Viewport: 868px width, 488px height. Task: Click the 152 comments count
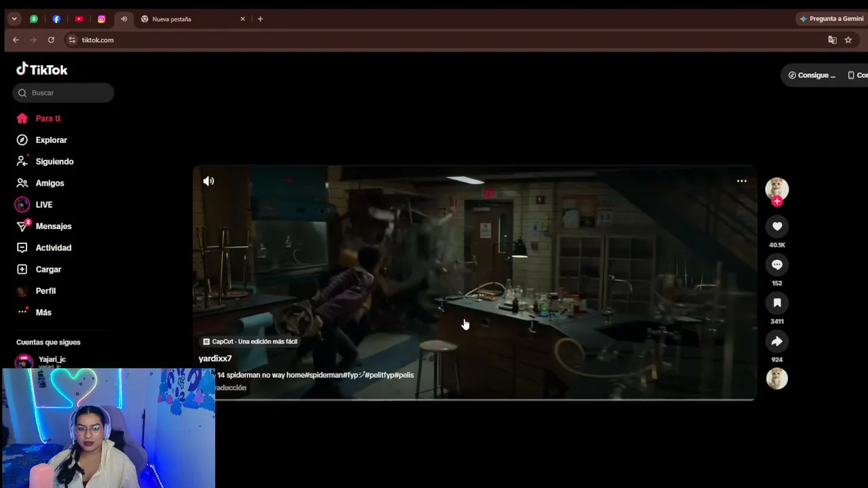(x=777, y=283)
